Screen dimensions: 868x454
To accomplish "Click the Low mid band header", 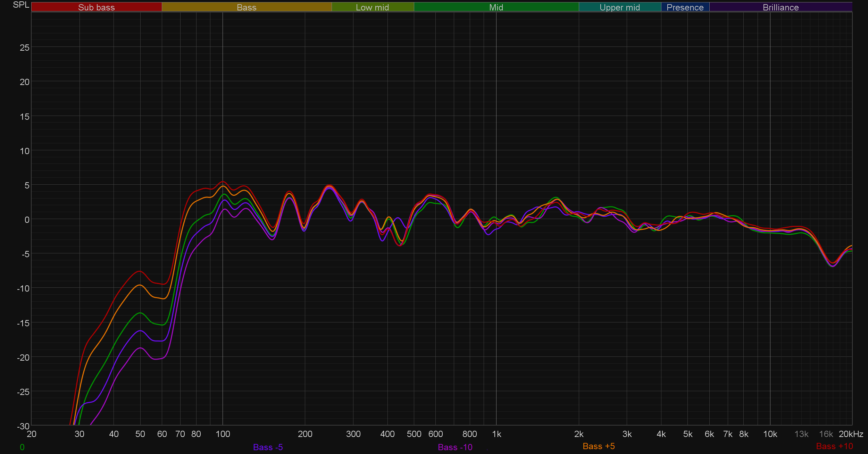I will tap(372, 7).
